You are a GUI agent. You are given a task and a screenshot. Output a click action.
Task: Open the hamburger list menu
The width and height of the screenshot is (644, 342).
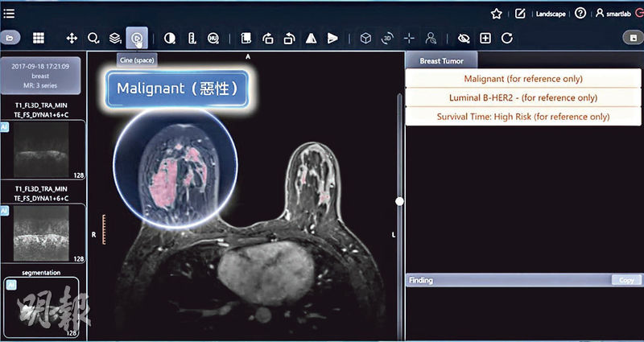[10, 13]
